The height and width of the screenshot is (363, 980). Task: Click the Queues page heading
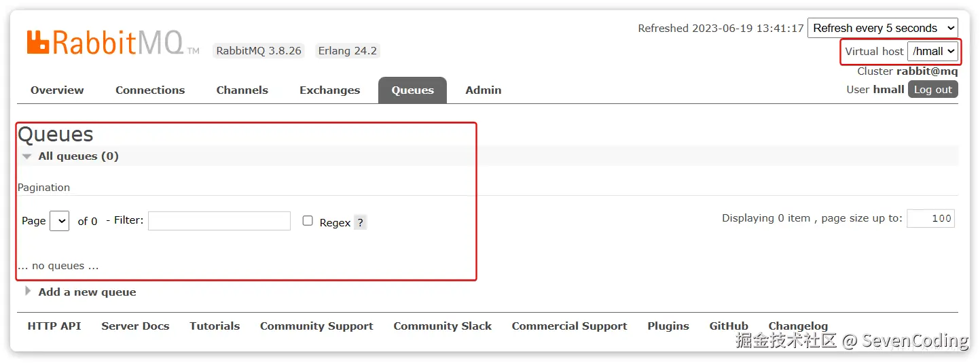[56, 134]
